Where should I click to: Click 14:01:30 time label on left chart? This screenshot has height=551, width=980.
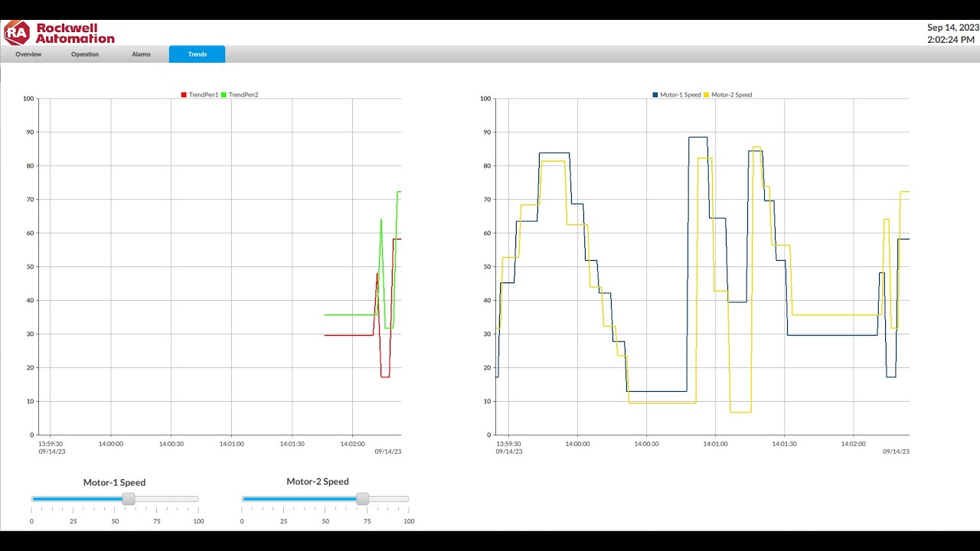click(292, 444)
